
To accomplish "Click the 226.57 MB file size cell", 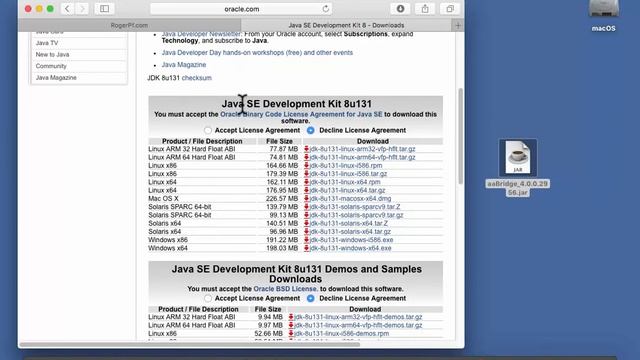I will [282, 199].
